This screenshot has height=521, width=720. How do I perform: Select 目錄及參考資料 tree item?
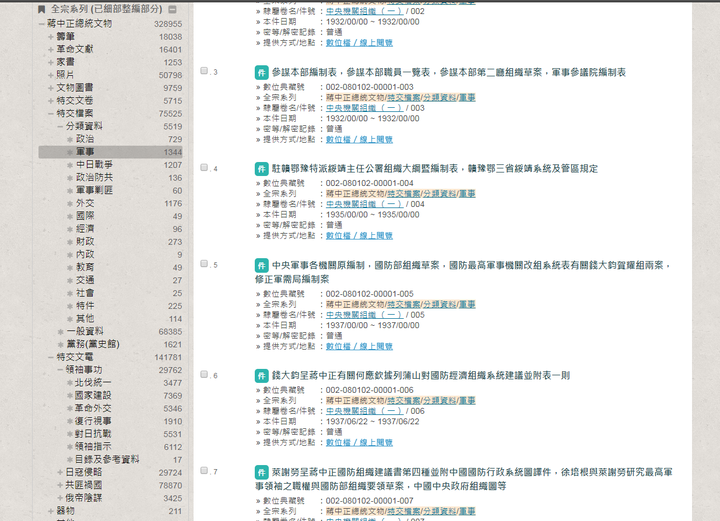[107, 459]
